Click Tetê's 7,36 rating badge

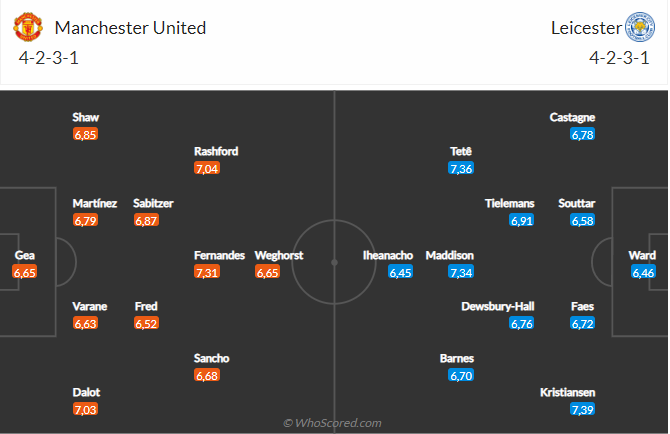point(461,168)
